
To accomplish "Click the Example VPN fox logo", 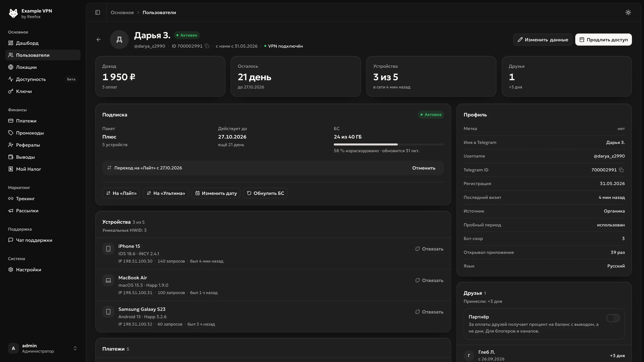I will click(13, 13).
